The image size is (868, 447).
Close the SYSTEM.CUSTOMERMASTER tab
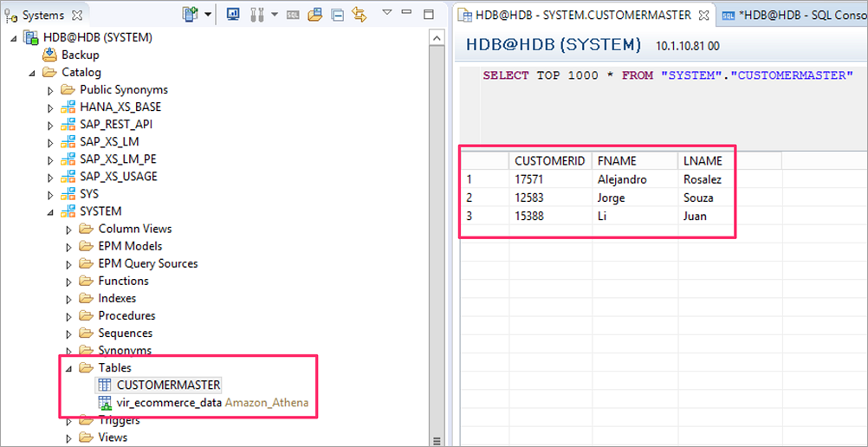[704, 15]
